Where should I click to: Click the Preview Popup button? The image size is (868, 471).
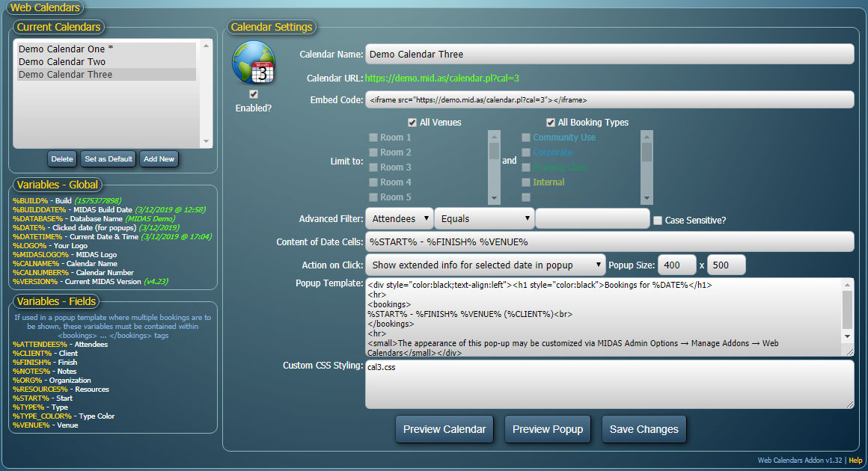[548, 430]
